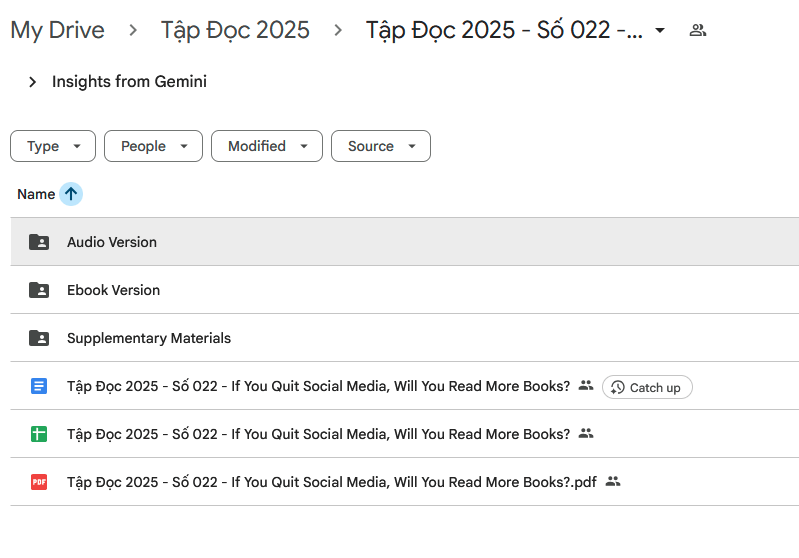
Task: Open the Type filter dropdown
Action: click(x=53, y=146)
